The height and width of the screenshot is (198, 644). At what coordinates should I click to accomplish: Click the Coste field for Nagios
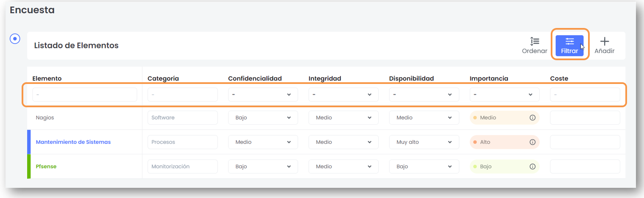[x=585, y=118]
